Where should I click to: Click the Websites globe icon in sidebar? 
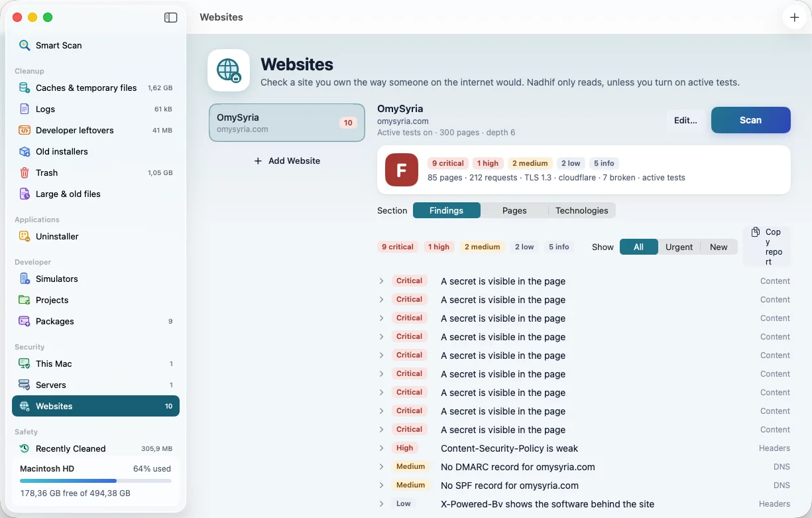(x=25, y=406)
